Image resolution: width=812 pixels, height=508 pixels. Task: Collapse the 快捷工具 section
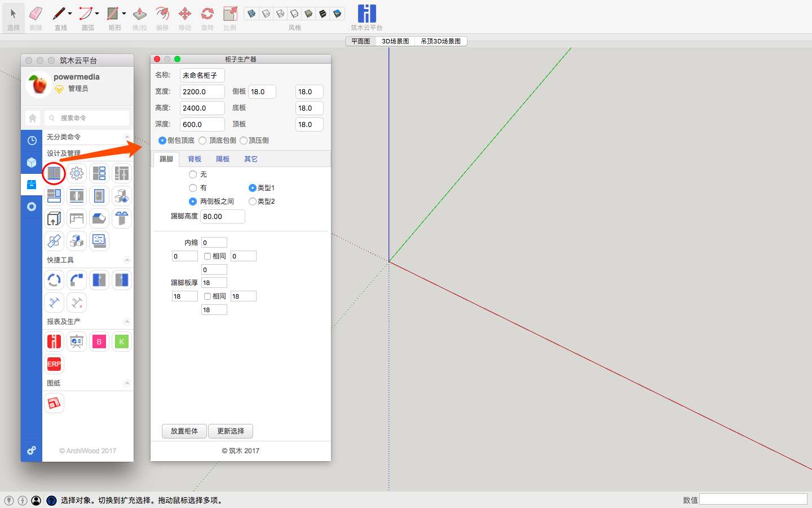pos(127,260)
